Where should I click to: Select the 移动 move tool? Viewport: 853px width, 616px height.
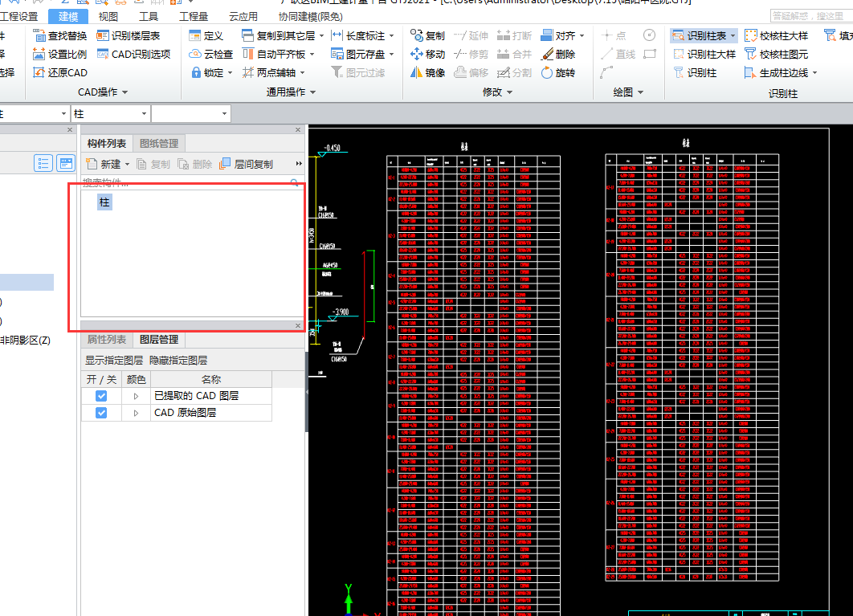[x=427, y=55]
